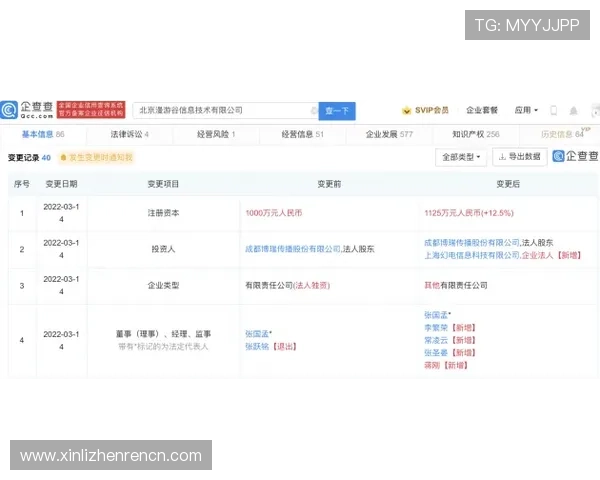600x480 pixels.
Task: Open the SVIP会员 crown icon link
Action: [425, 111]
